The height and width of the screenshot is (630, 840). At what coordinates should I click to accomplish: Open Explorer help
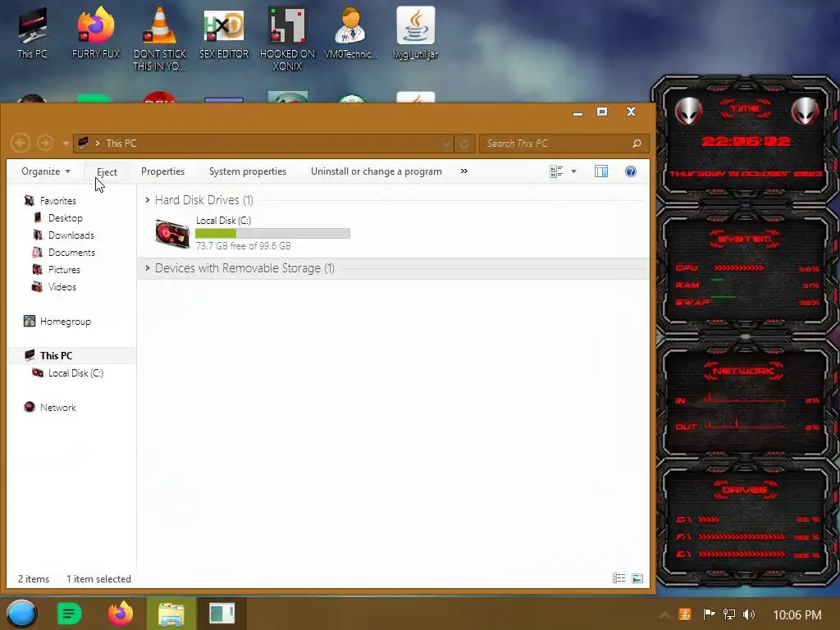(x=631, y=171)
